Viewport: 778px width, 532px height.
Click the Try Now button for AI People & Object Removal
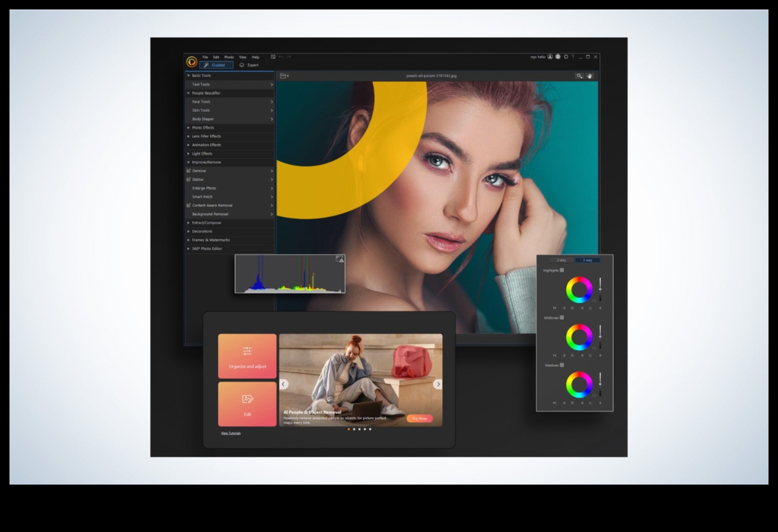pyautogui.click(x=419, y=419)
